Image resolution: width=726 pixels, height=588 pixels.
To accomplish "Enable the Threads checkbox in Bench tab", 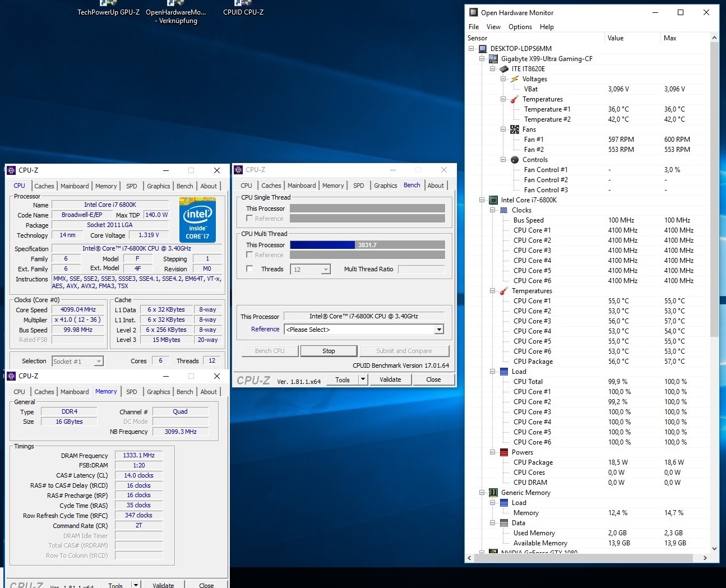I will [x=249, y=269].
